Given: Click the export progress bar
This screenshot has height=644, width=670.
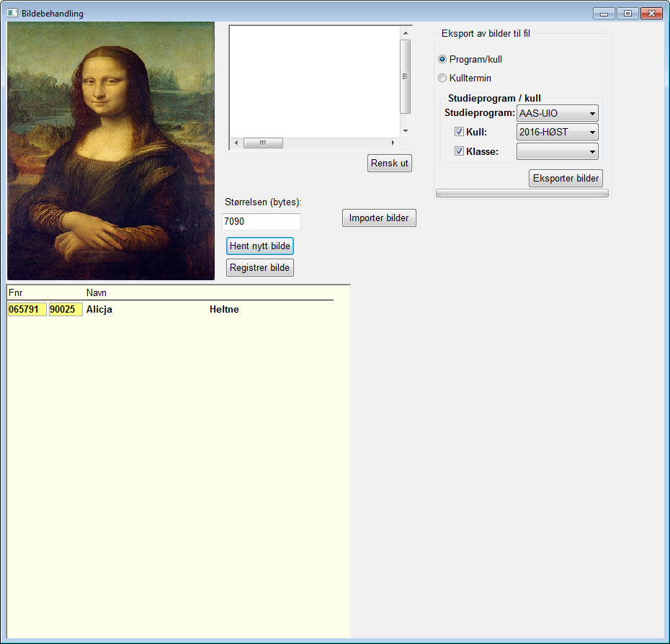Looking at the screenshot, I should pos(522,194).
